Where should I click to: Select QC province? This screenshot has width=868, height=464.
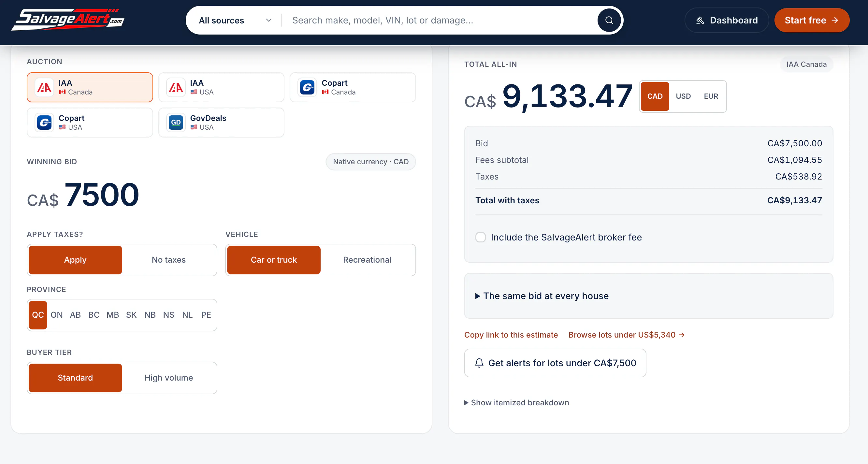38,315
